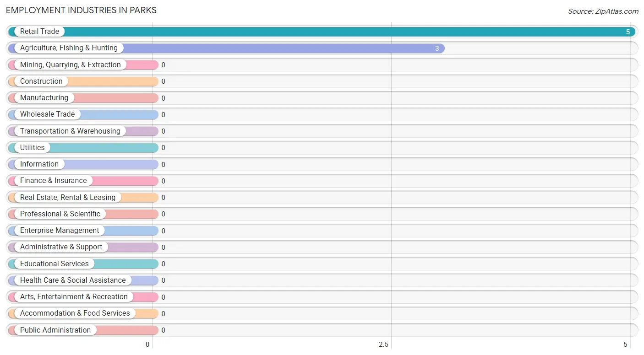Screen dimensions: 644x355
Task: Click the Real Estate, Rental & Leasing label
Action: click(68, 198)
